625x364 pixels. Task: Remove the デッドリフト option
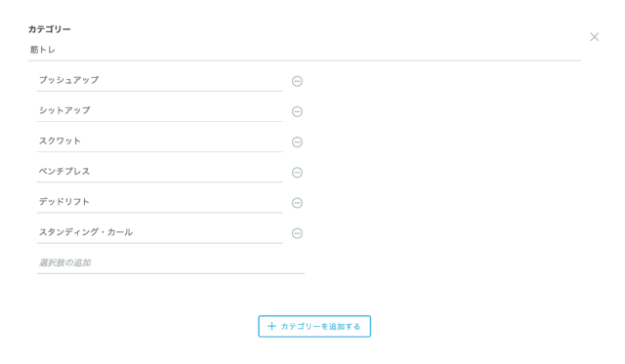coord(297,203)
